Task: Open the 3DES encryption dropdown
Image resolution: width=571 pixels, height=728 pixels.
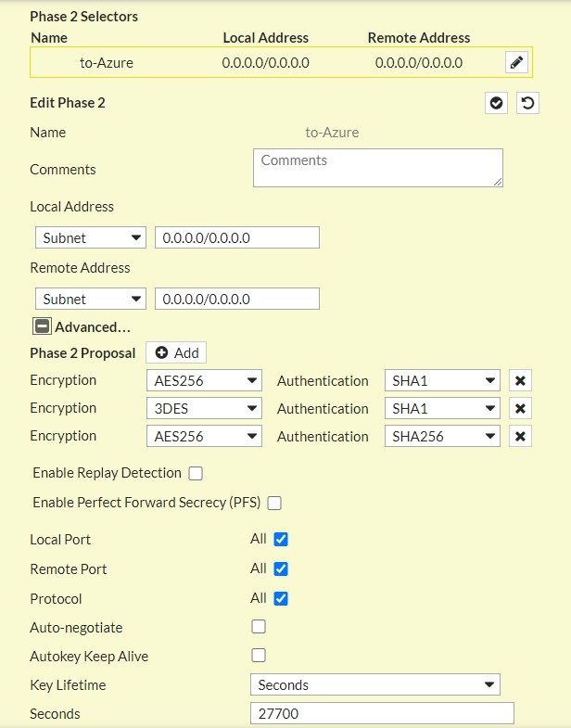Action: click(x=204, y=409)
